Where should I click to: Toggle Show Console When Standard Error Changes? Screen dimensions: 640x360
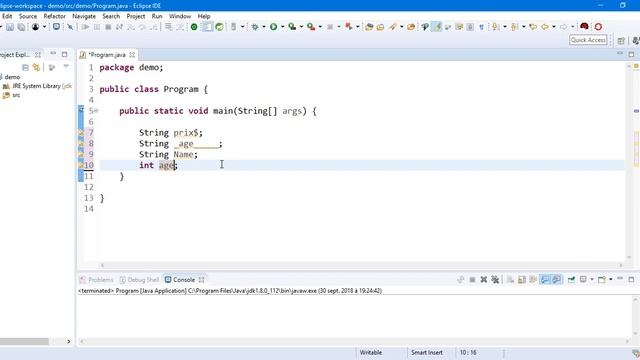coord(556,280)
